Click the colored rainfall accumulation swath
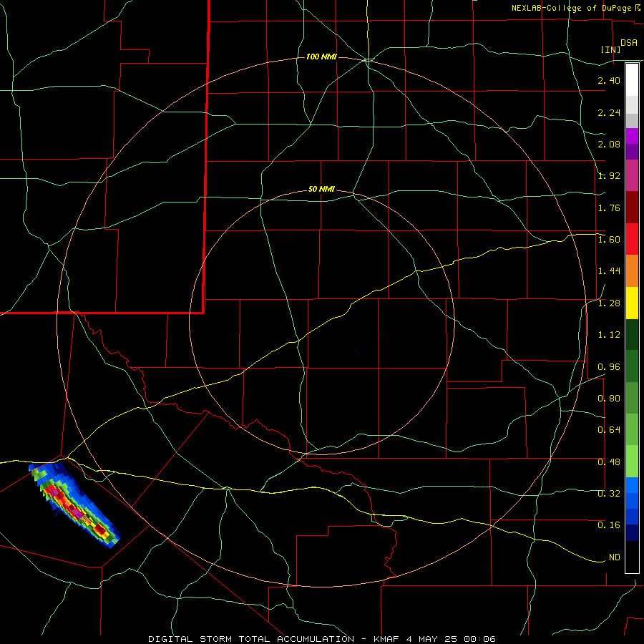 (x=74, y=504)
